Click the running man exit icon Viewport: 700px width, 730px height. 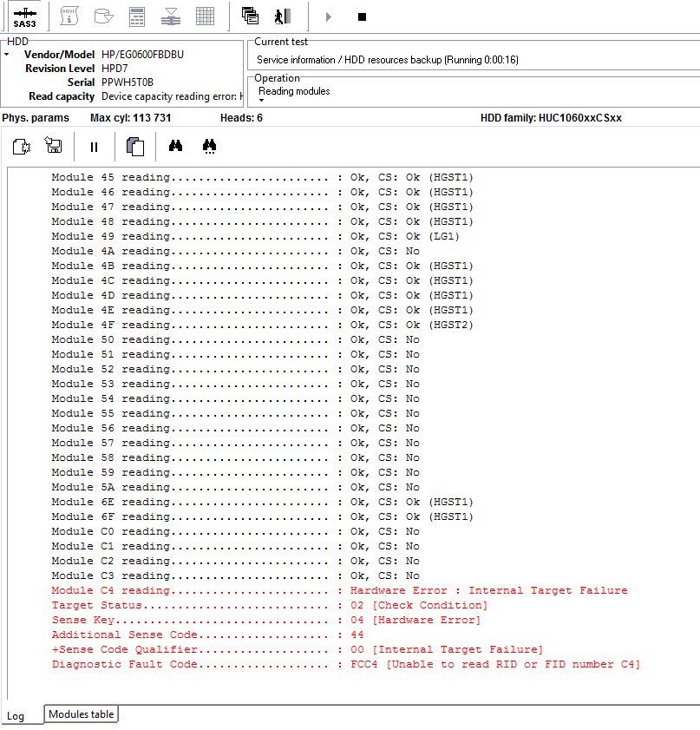coord(282,16)
